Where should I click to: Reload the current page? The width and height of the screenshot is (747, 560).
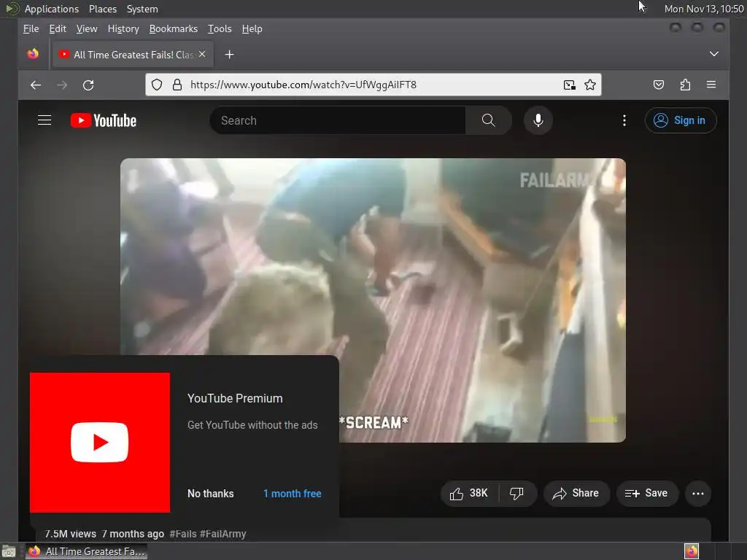pos(88,85)
